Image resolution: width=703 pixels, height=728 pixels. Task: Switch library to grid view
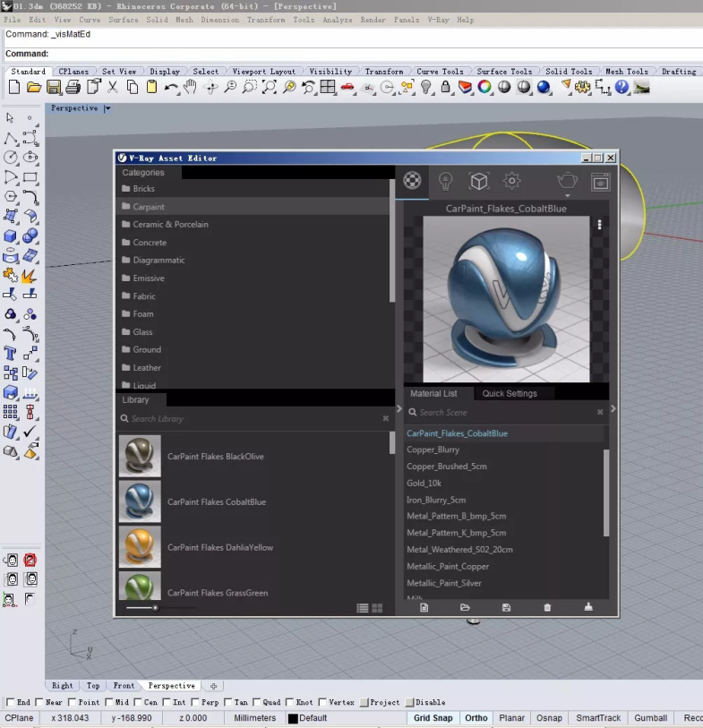pos(377,608)
